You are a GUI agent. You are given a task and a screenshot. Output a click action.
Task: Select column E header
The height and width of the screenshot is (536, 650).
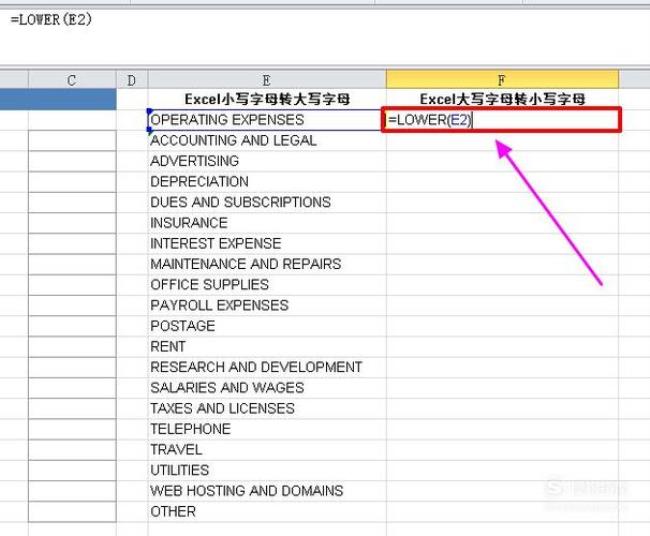tap(267, 80)
